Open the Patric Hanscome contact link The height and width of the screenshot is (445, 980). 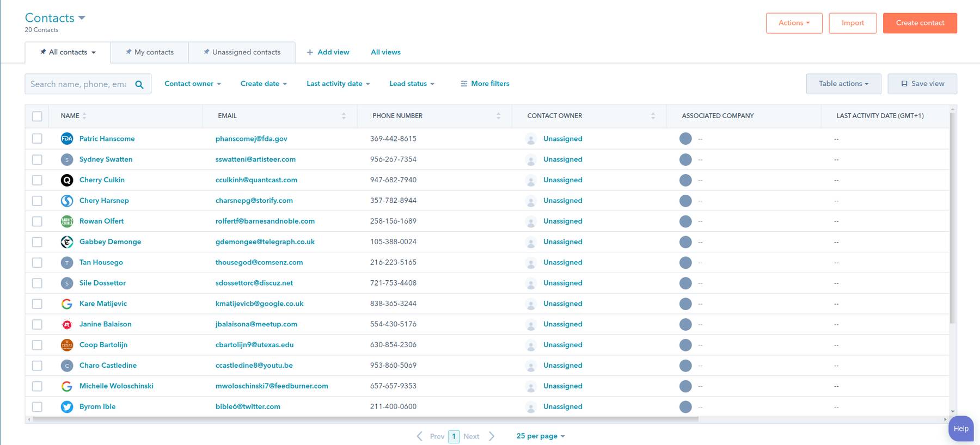[x=107, y=139]
